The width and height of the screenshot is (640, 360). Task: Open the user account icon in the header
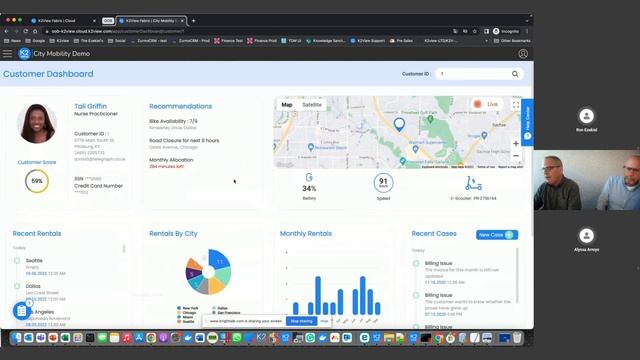(523, 53)
